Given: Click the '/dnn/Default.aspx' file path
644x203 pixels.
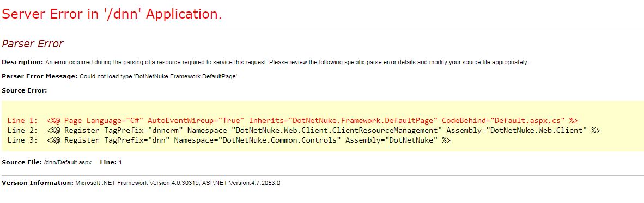Looking at the screenshot, I should click(68, 162).
